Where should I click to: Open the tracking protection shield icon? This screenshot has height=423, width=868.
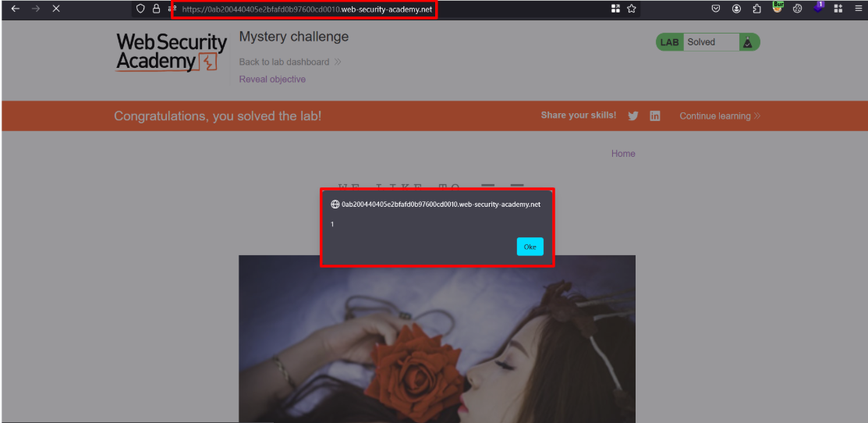[x=140, y=9]
